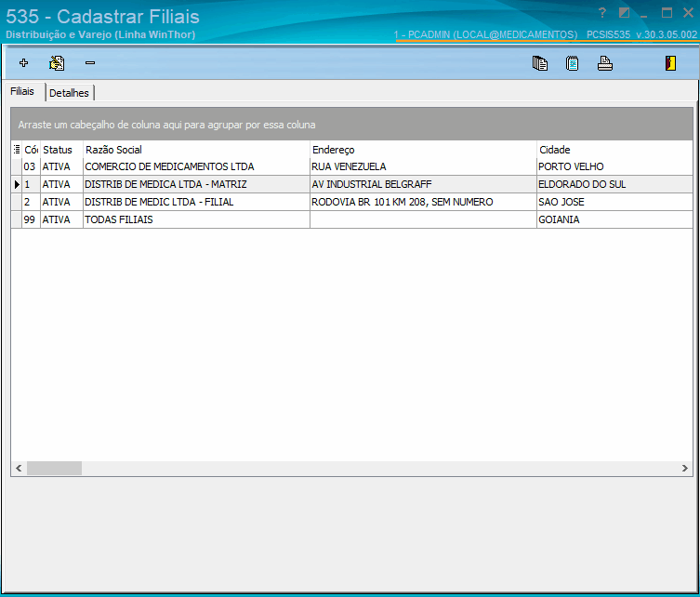
Task: Sort by Status column header
Action: [x=61, y=150]
